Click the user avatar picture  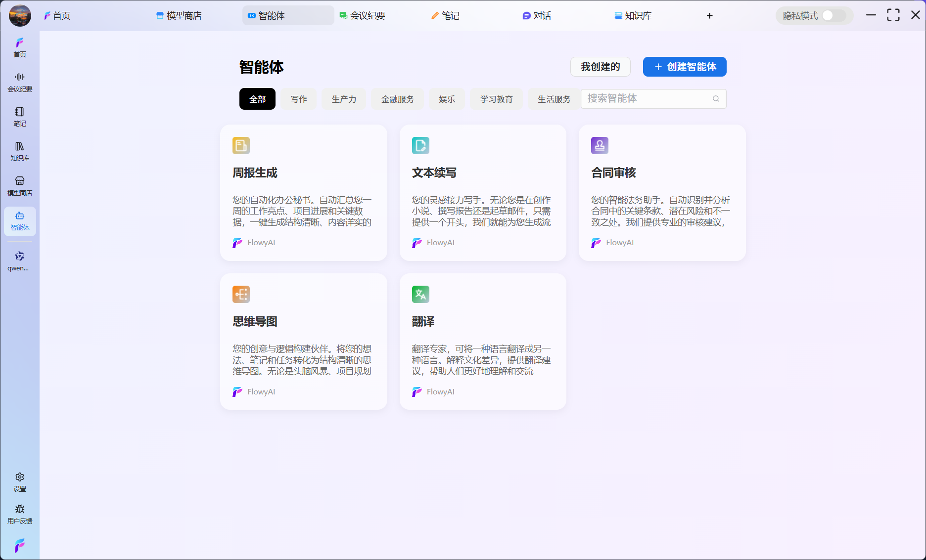point(20,15)
